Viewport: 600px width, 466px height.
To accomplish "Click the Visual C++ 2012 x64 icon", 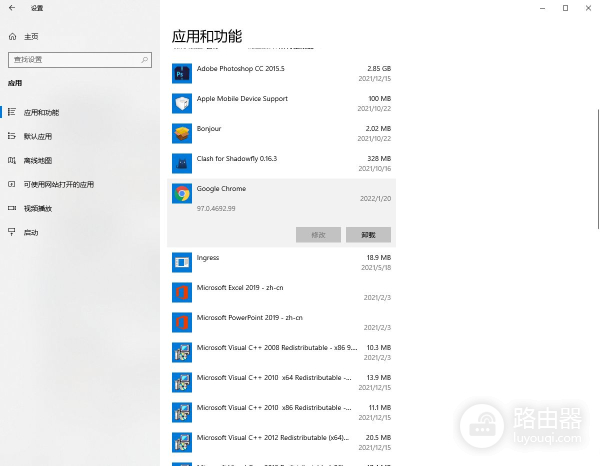I will click(182, 442).
